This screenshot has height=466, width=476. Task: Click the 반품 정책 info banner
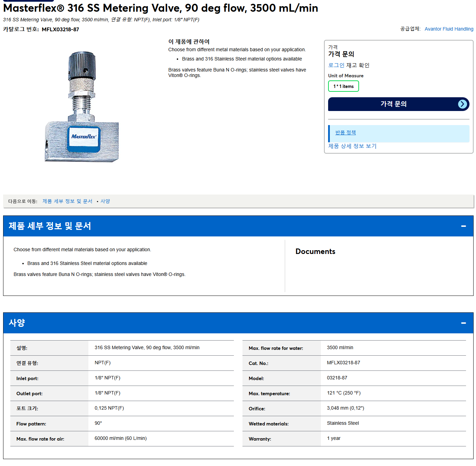coord(399,134)
